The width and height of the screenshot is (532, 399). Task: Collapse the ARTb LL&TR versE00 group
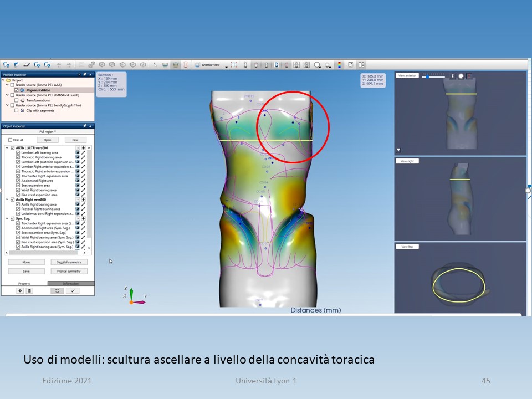tap(7, 148)
